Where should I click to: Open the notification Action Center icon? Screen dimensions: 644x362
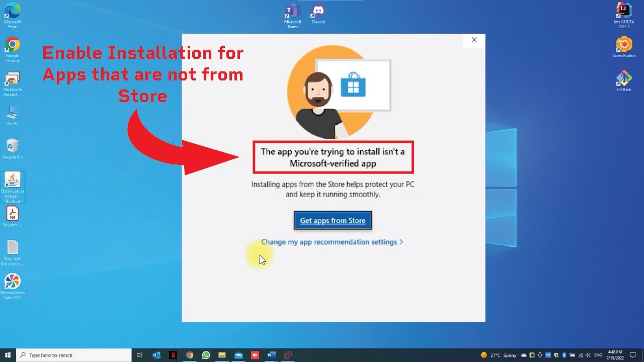pyautogui.click(x=632, y=355)
